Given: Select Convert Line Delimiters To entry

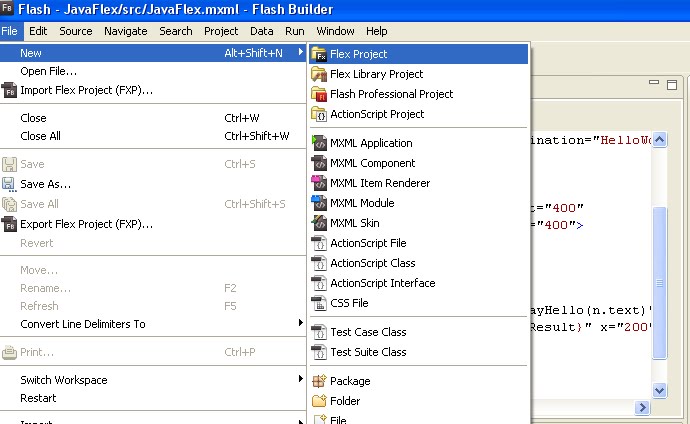Looking at the screenshot, I should coord(153,324).
